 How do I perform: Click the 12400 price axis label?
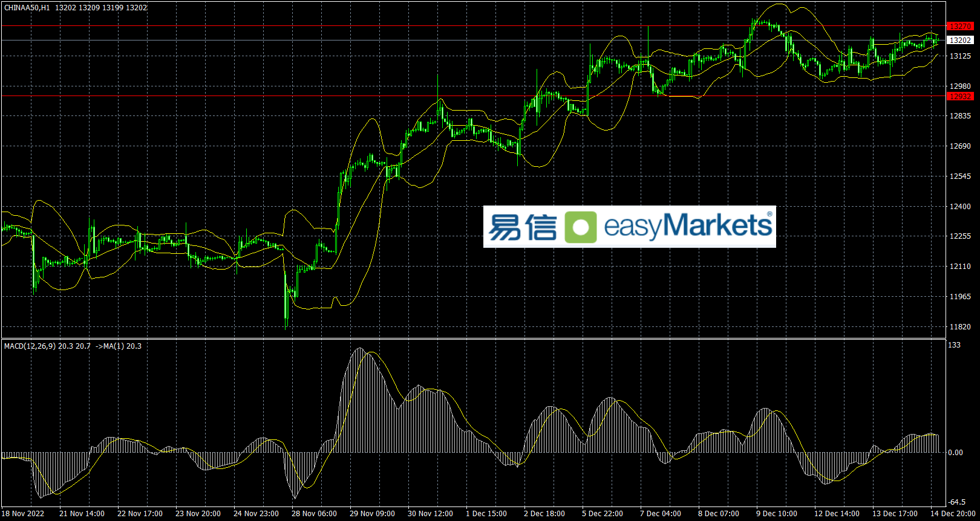[960, 207]
